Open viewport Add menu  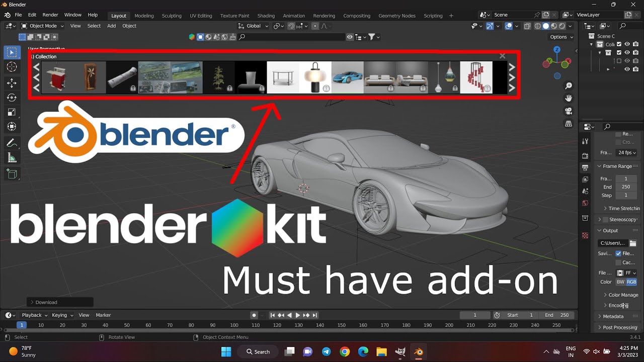coord(111,26)
